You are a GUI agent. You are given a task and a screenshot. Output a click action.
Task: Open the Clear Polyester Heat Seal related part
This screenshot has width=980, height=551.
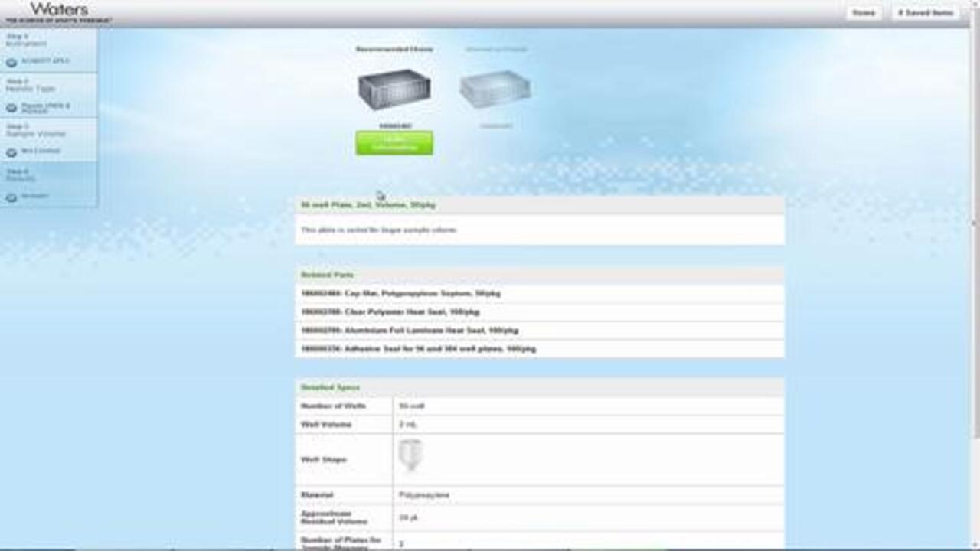point(390,312)
